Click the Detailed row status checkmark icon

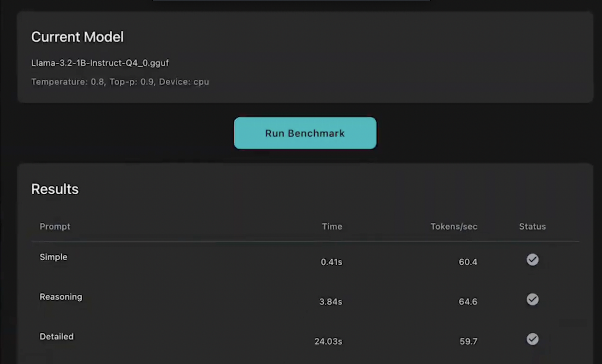532,339
